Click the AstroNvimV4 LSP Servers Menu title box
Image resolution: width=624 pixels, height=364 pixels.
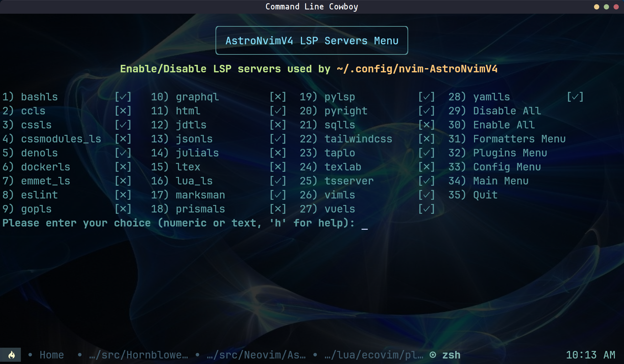point(312,40)
